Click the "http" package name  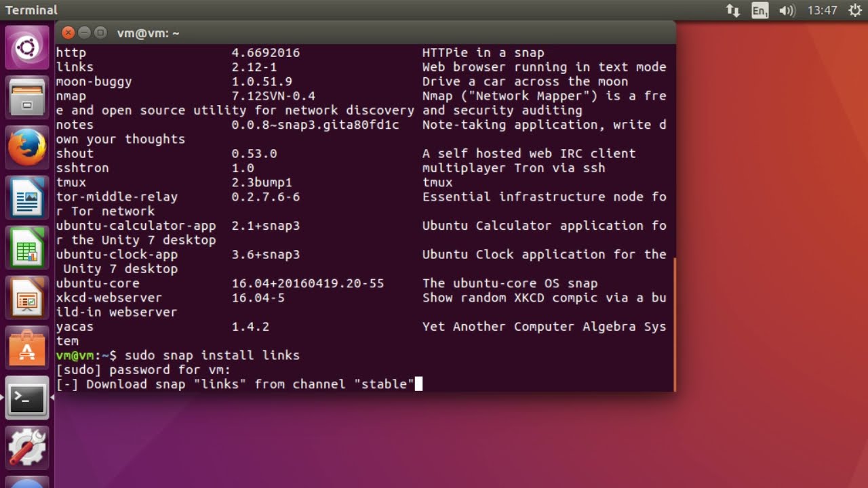pos(71,53)
